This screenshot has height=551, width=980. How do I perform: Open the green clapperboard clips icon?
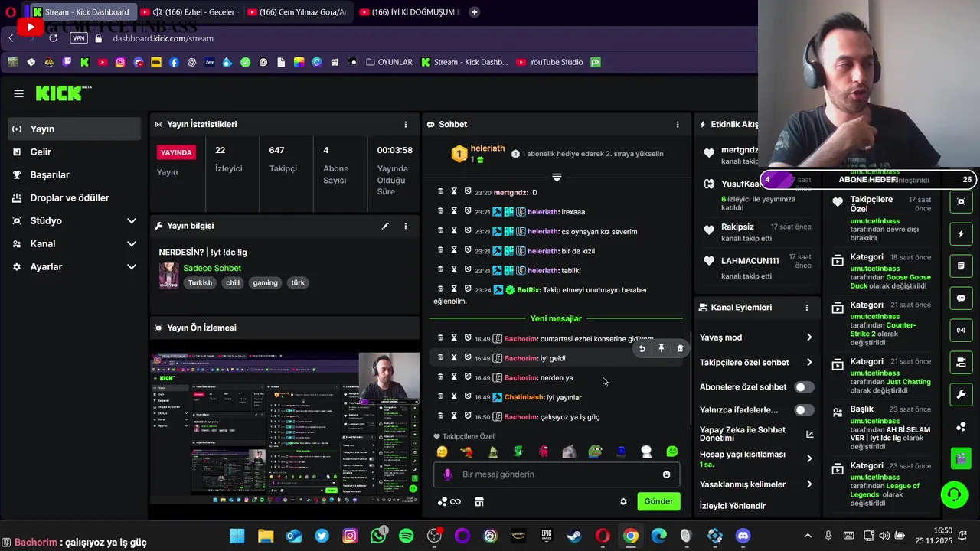[x=961, y=458]
